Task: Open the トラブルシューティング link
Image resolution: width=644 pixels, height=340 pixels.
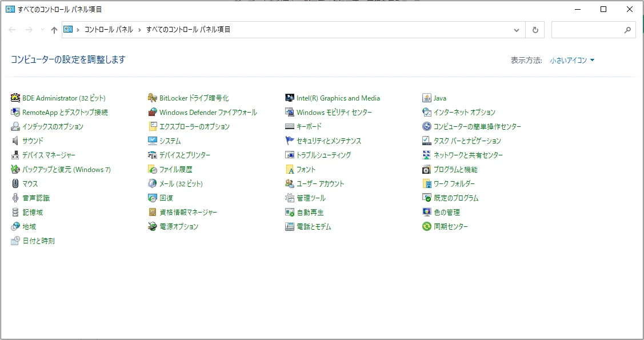Action: 323,155
